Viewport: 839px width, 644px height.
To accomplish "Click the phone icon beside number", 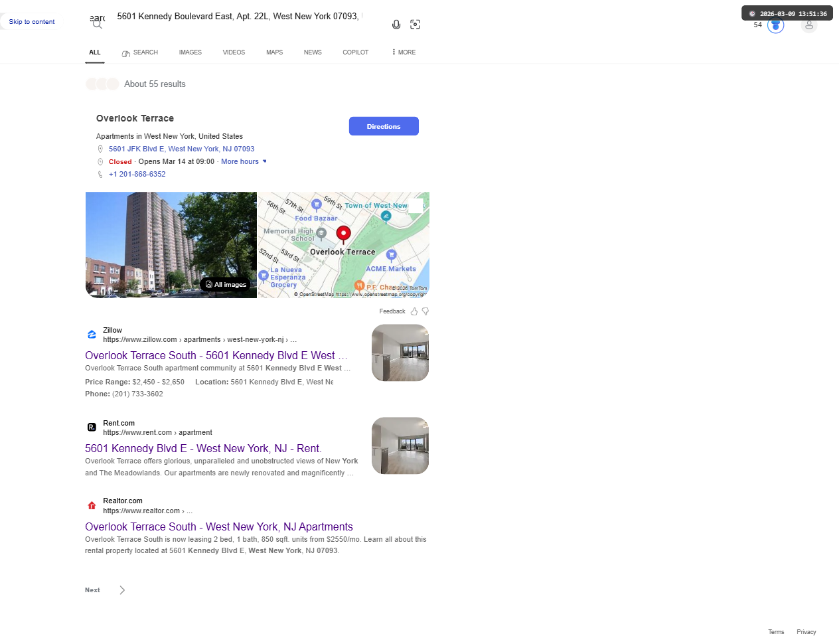I will pyautogui.click(x=100, y=175).
